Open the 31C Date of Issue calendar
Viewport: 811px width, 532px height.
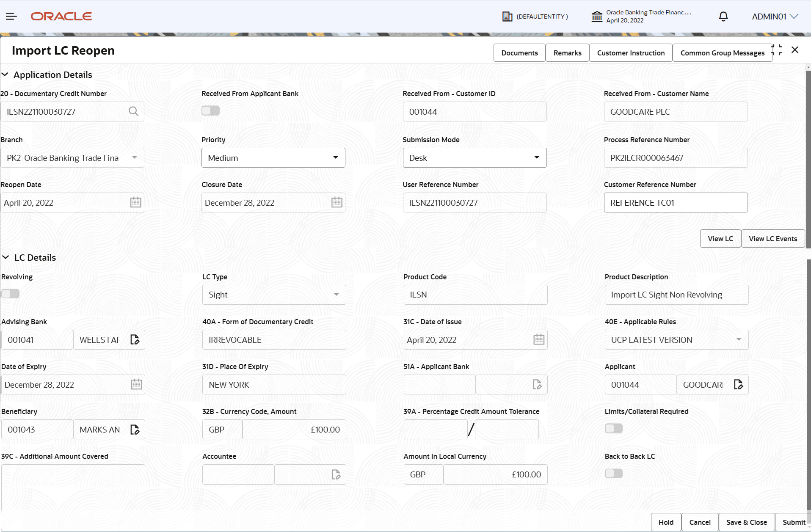[538, 339]
